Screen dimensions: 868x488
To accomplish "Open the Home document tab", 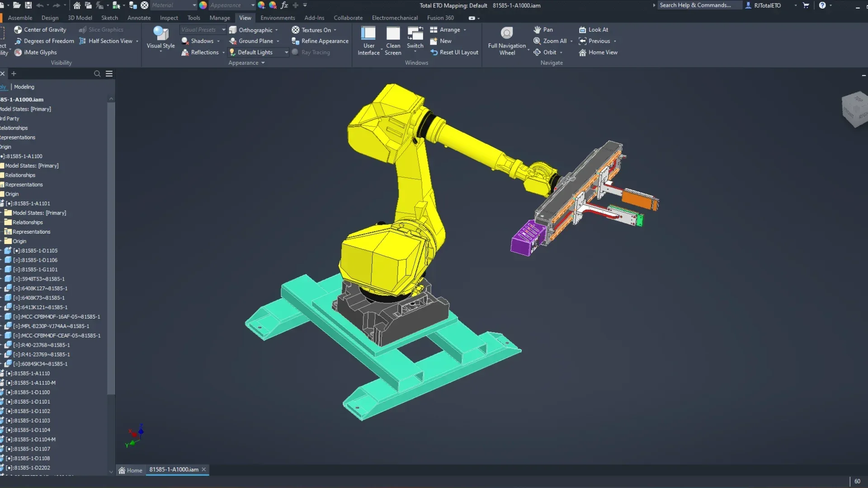I will (130, 470).
